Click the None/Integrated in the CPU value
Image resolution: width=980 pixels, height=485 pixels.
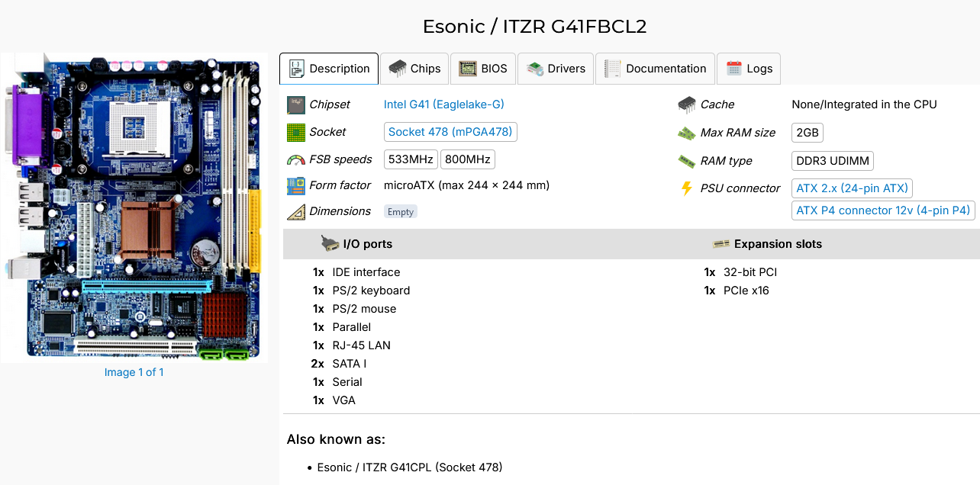(864, 104)
